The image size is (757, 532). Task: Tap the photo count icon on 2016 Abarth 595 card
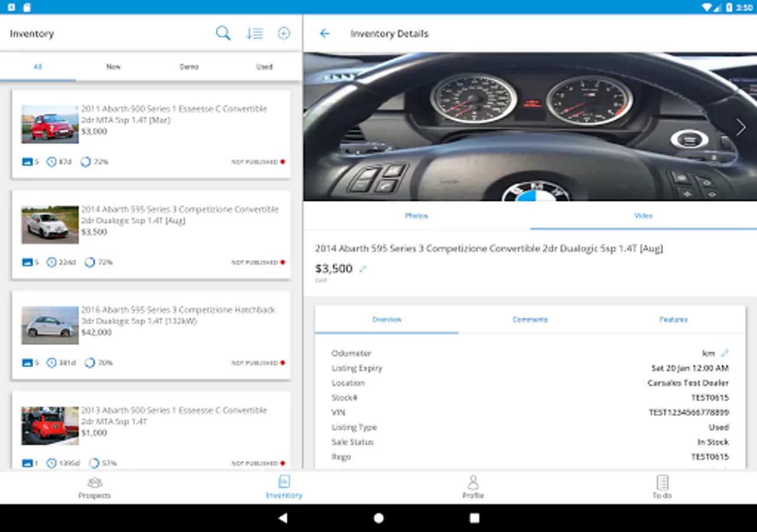[x=27, y=363]
